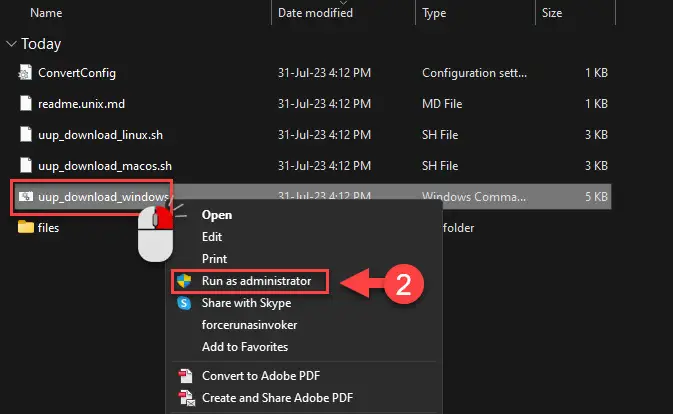Viewport: 673px width, 414px height.
Task: Sort by Type column header
Action: (435, 14)
